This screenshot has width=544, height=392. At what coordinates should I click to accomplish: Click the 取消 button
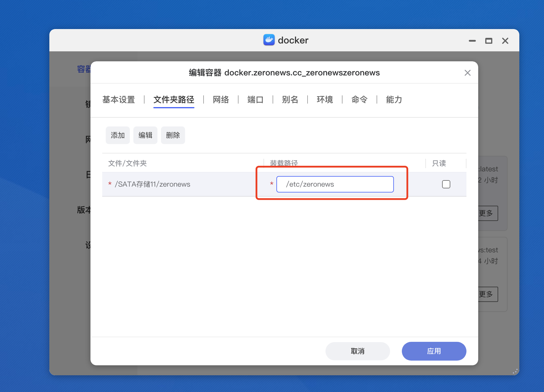358,351
